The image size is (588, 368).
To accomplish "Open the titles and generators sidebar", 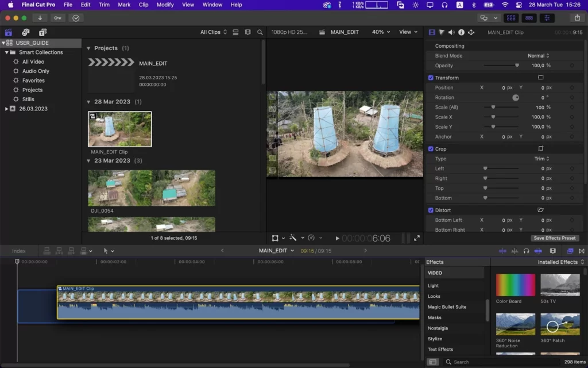I will click(x=42, y=32).
